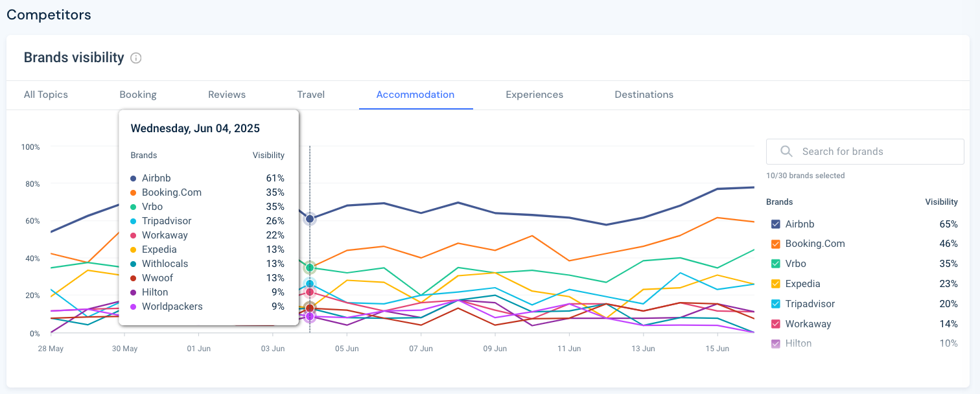Viewport: 980px width, 394px height.
Task: Click the Brands visibility title
Action: pyautogui.click(x=74, y=58)
